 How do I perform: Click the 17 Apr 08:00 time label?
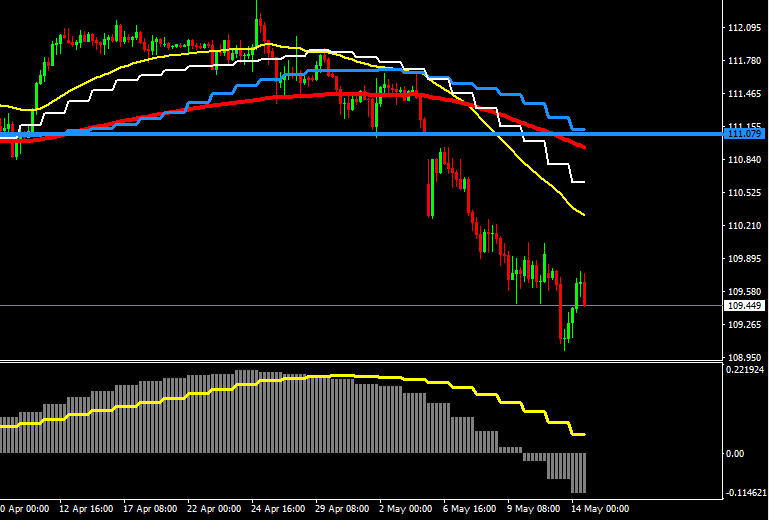[150, 509]
